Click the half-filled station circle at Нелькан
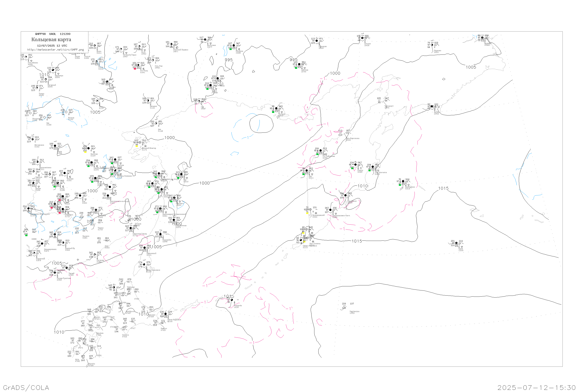The image size is (588, 392). pos(148,101)
